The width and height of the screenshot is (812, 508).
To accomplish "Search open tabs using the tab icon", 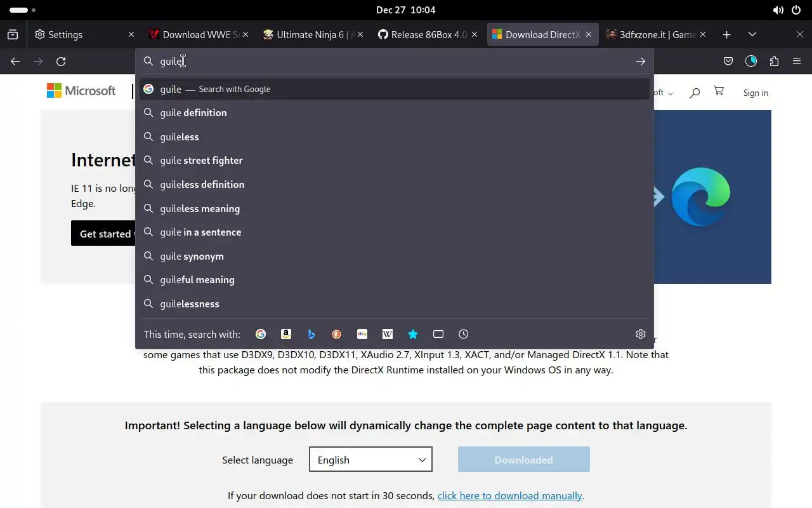I will pyautogui.click(x=438, y=334).
